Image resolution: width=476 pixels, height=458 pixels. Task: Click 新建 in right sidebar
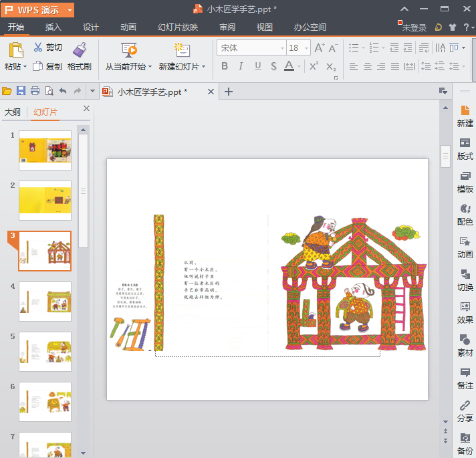(x=465, y=117)
